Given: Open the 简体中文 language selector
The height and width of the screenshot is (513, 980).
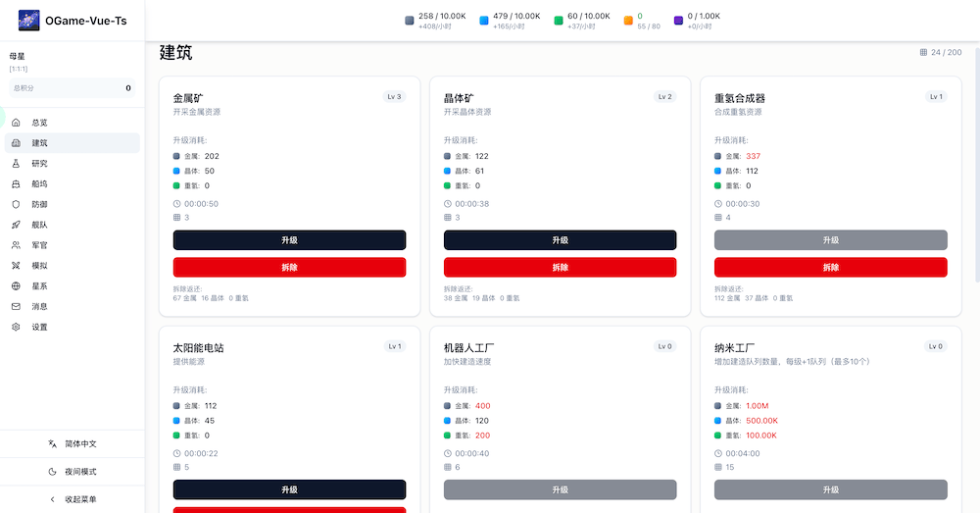Looking at the screenshot, I should coord(73,444).
